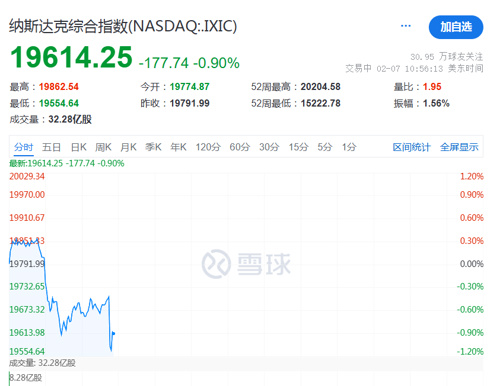
Task: Open 区间统计 range statistics
Action: [411, 147]
